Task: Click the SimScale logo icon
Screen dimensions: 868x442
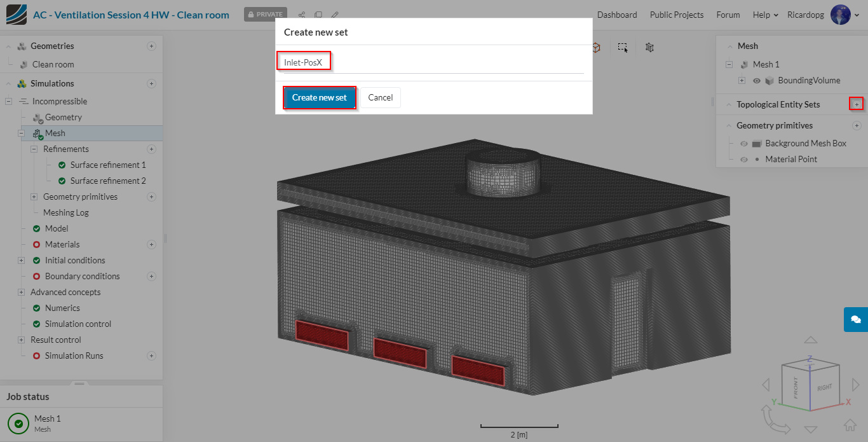Action: pos(17,14)
